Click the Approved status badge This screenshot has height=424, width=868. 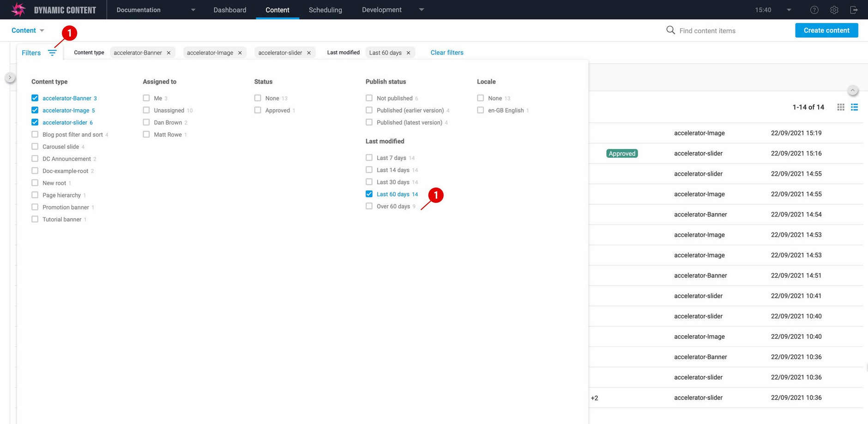(622, 154)
